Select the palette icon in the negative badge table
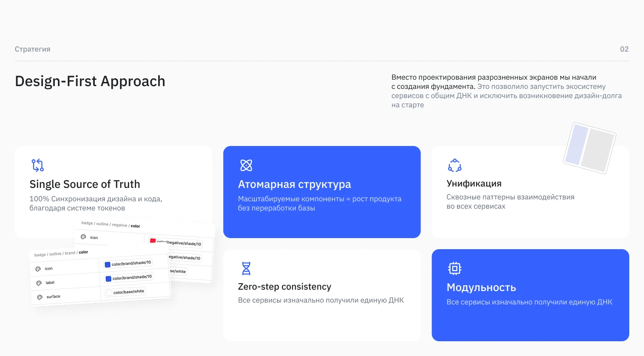 [83, 237]
